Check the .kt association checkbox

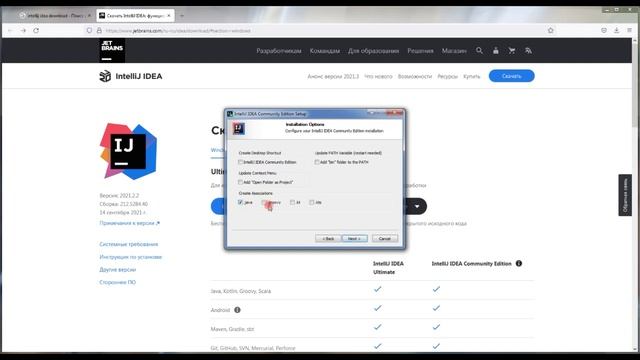pyautogui.click(x=292, y=202)
